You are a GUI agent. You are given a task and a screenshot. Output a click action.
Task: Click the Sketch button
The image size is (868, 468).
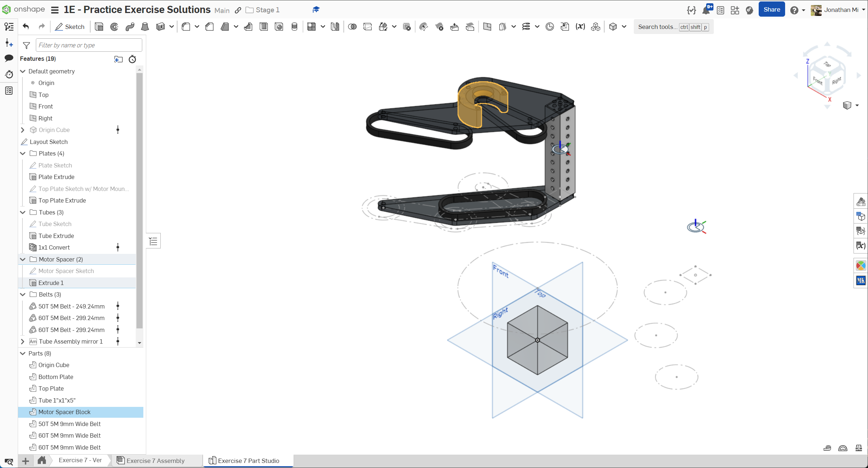(70, 27)
